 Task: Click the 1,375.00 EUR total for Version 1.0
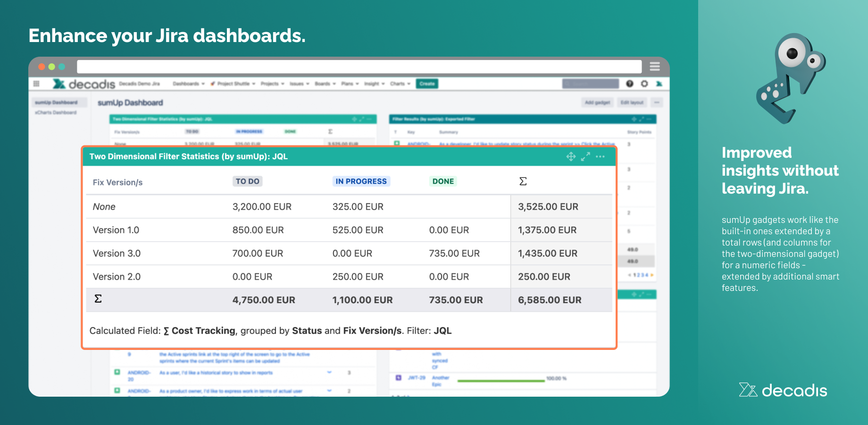[547, 230]
